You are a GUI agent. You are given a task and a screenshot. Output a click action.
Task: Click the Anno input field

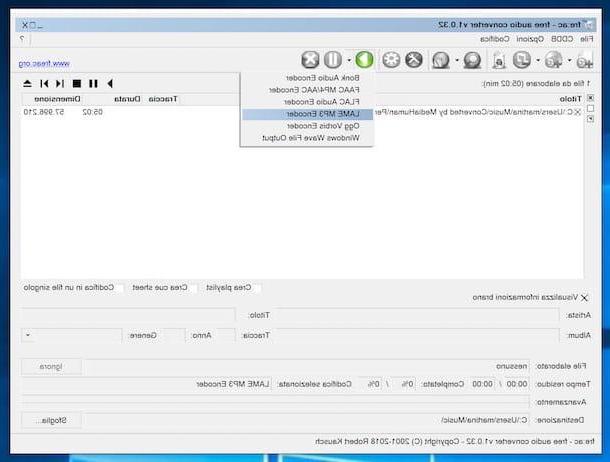175,335
